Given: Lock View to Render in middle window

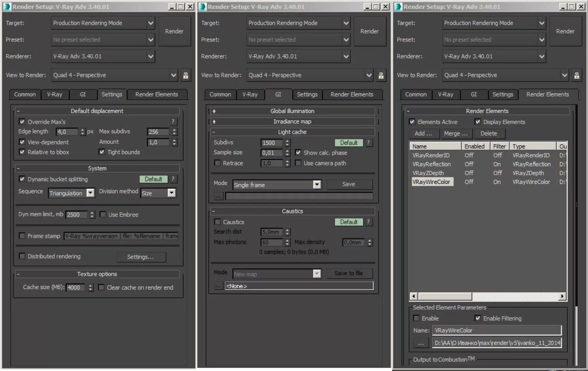Looking at the screenshot, I should [381, 75].
